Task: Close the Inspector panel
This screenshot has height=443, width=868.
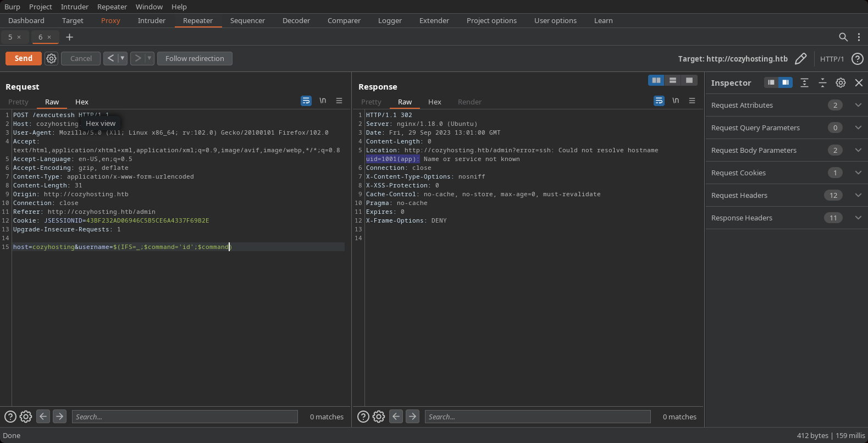Action: [x=859, y=82]
